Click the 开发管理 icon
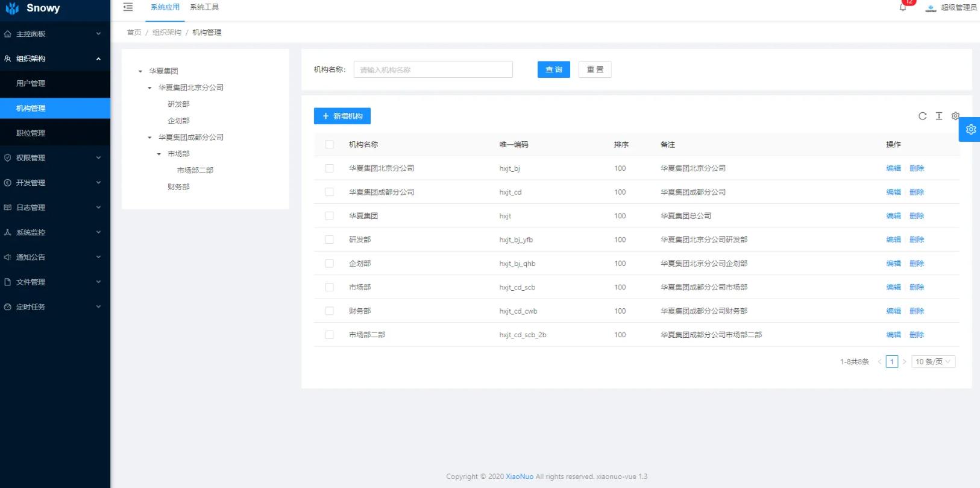This screenshot has width=980, height=488. coord(8,182)
